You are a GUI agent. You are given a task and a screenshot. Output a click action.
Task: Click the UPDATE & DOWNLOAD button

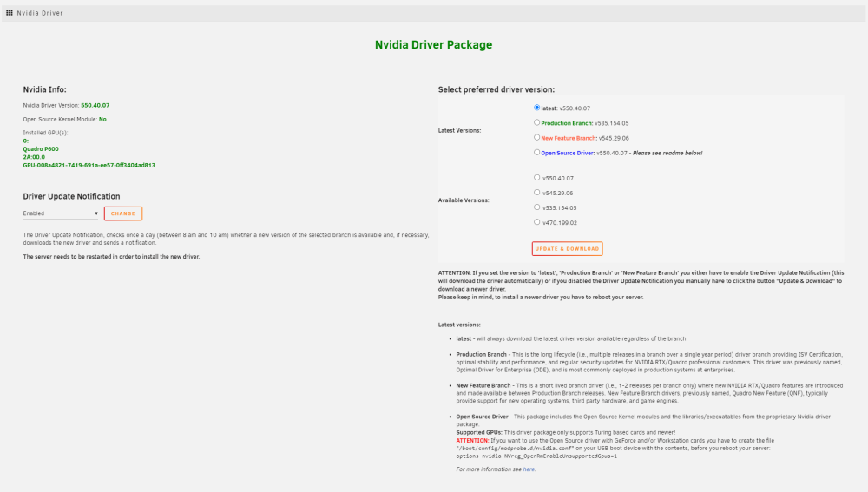tap(567, 248)
